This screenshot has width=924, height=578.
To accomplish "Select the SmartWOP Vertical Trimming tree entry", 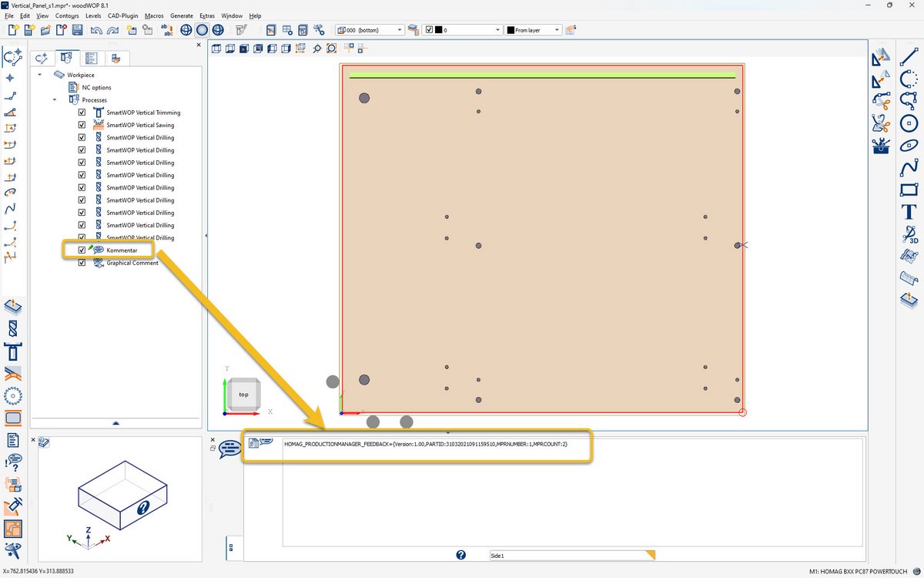I will tap(142, 112).
